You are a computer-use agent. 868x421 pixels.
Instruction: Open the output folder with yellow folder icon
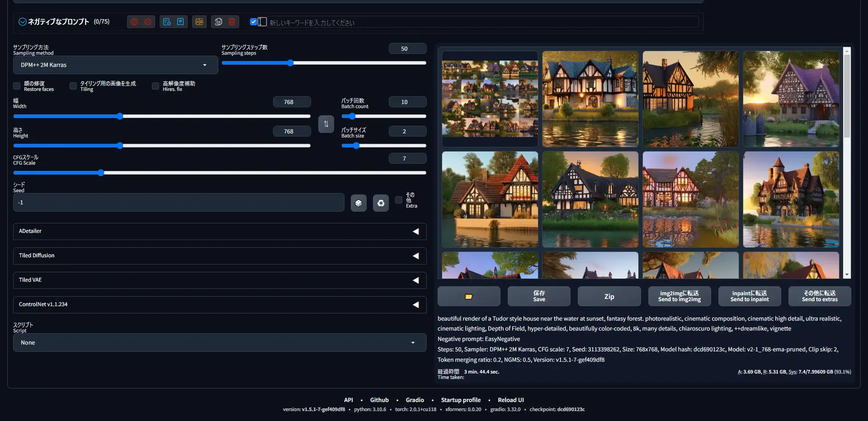pyautogui.click(x=469, y=297)
